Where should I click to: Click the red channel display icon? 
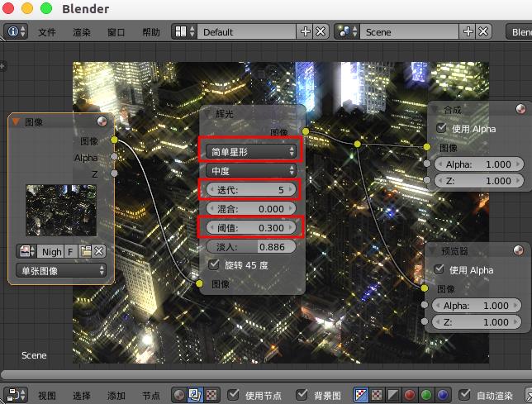coord(411,395)
